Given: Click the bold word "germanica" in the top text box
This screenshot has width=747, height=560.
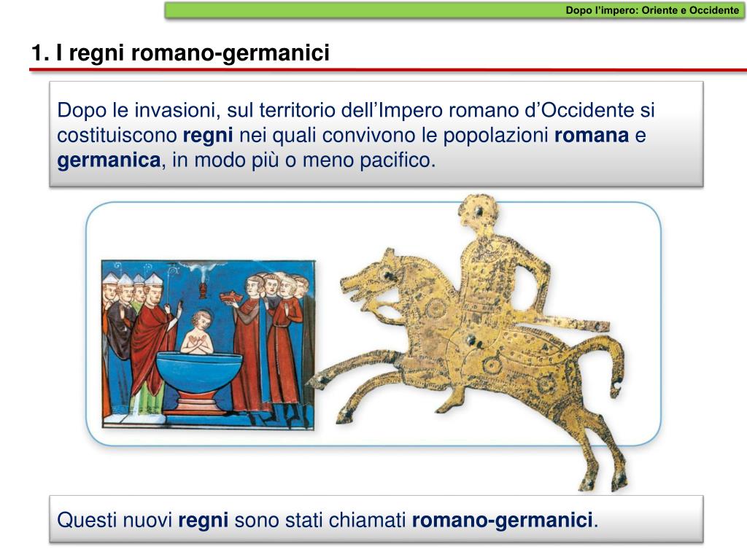Looking at the screenshot, I should (109, 160).
